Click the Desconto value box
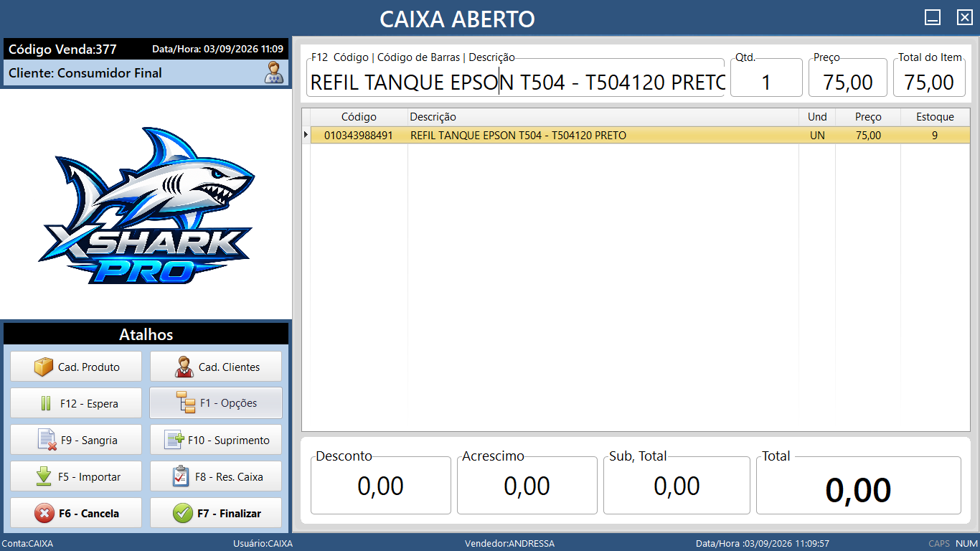 coord(381,486)
